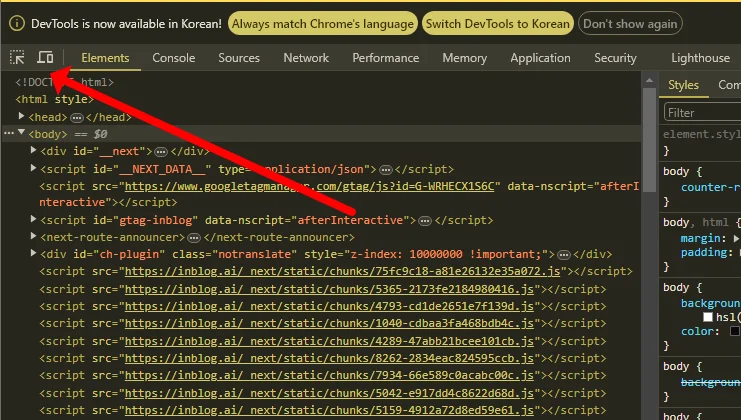This screenshot has width=741, height=420.
Task: Click the three-dots icon beside the body element
Action: point(9,133)
